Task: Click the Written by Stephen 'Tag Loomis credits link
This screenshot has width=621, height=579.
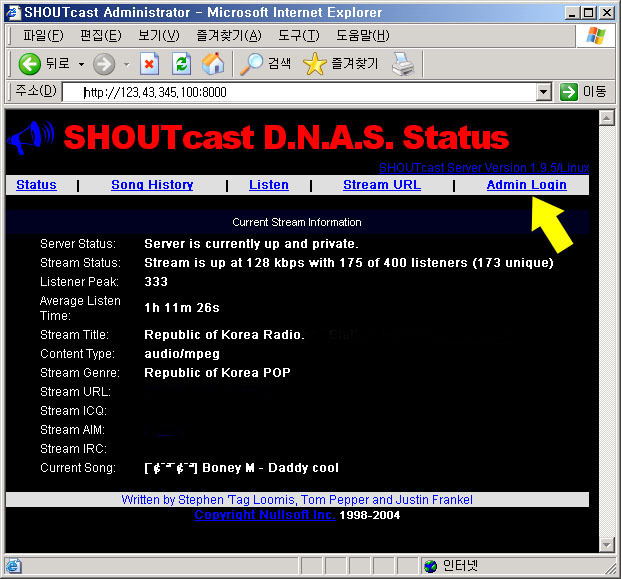Action: 297,500
